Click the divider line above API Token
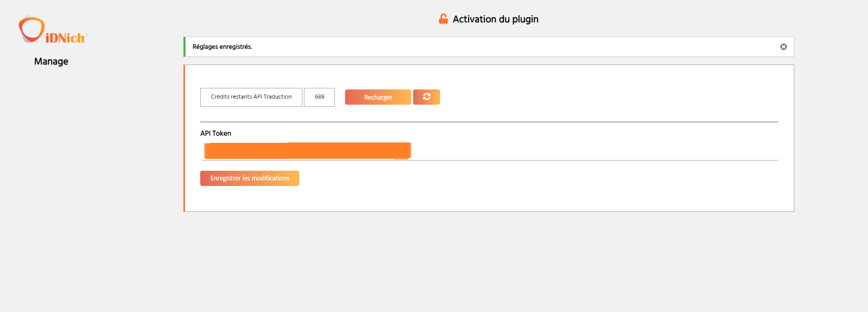This screenshot has width=868, height=312. click(x=489, y=122)
